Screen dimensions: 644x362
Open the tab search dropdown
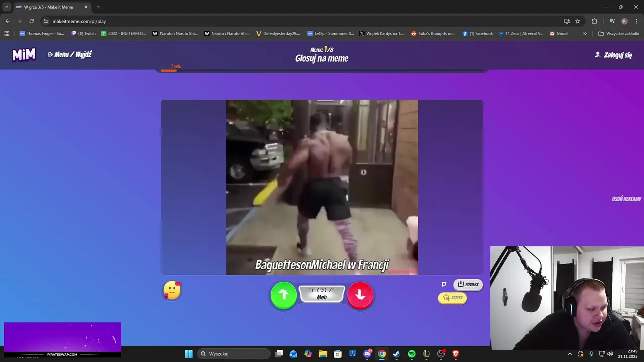click(x=7, y=7)
